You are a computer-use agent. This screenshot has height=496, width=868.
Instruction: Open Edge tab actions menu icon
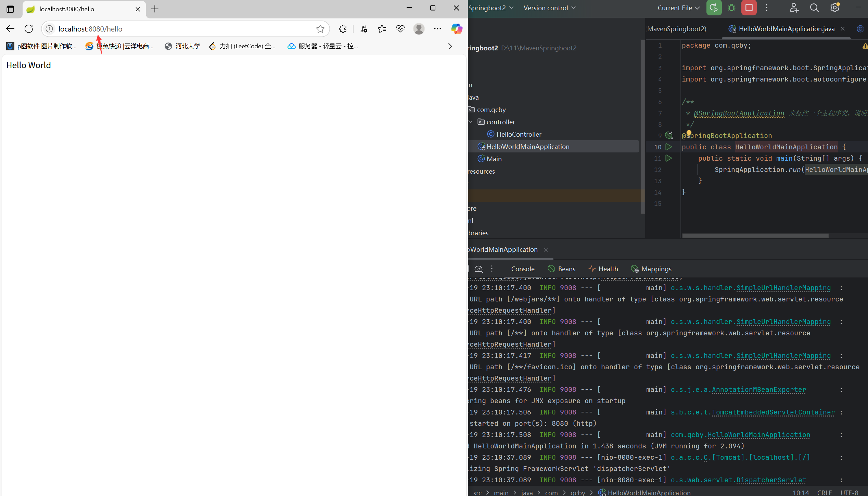[x=10, y=9]
